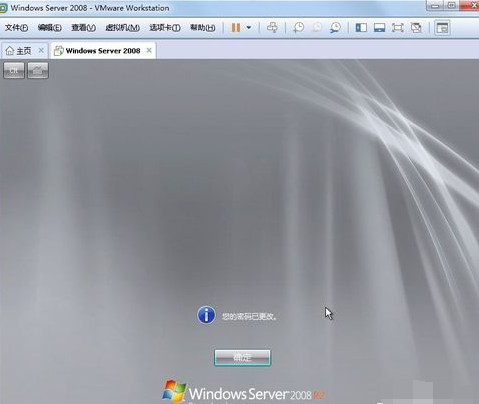Toggle the library sidebar view

click(x=361, y=27)
